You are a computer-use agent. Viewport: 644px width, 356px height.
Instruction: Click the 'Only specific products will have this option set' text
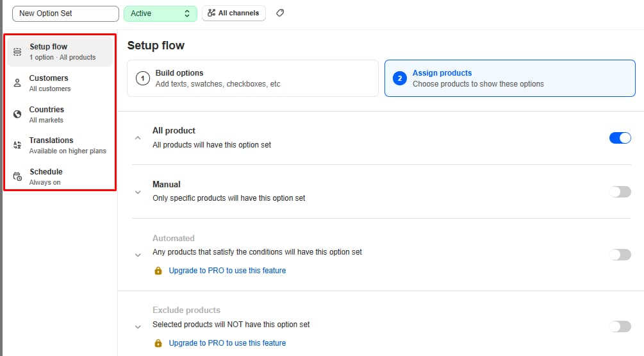pyautogui.click(x=229, y=198)
